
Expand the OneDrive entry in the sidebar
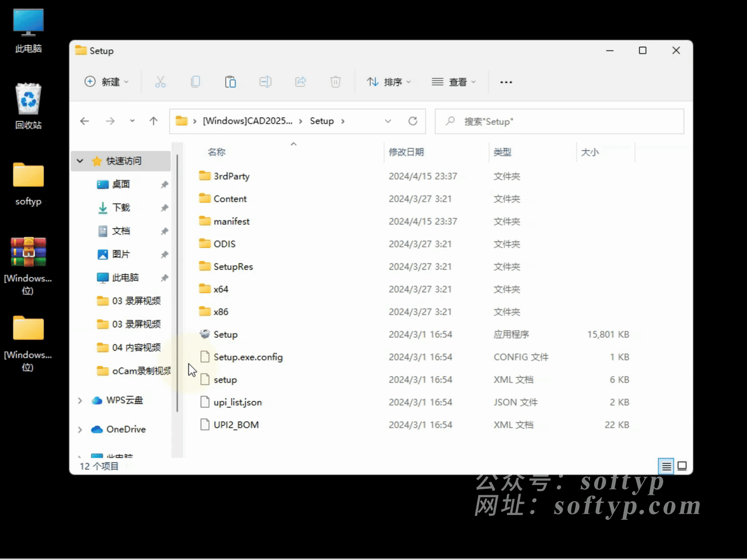click(x=80, y=429)
